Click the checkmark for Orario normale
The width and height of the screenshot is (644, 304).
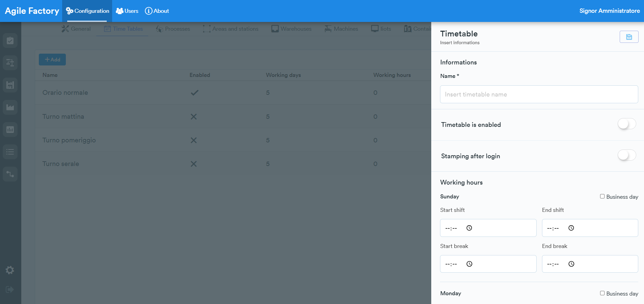click(x=195, y=92)
